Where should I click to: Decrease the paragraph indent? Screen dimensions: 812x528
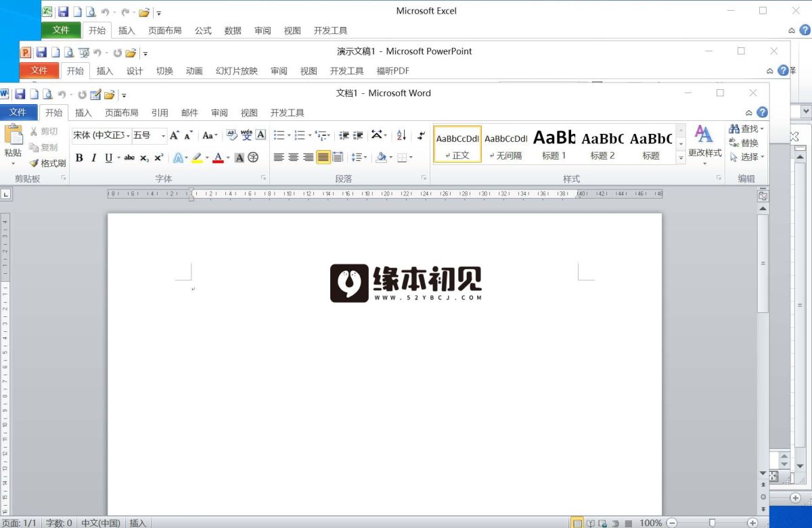(344, 135)
